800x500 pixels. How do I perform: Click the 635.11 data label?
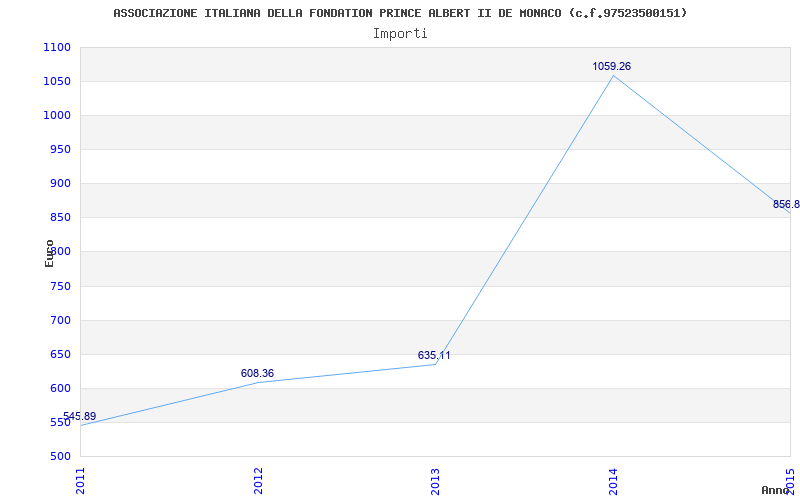(x=434, y=355)
